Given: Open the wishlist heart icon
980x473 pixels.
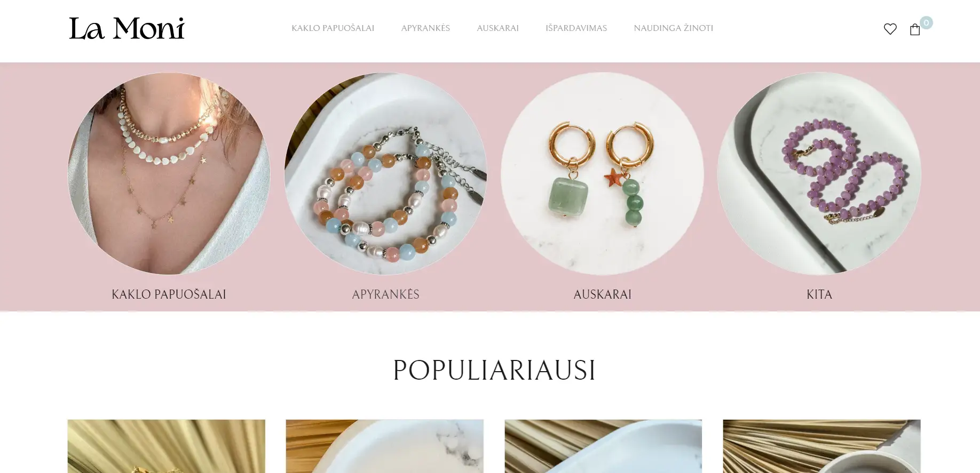Looking at the screenshot, I should 890,29.
